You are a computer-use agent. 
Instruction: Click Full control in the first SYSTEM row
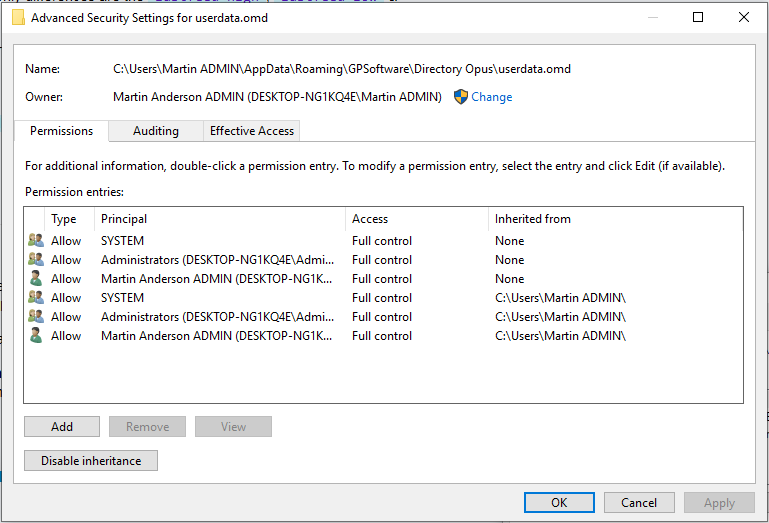382,241
